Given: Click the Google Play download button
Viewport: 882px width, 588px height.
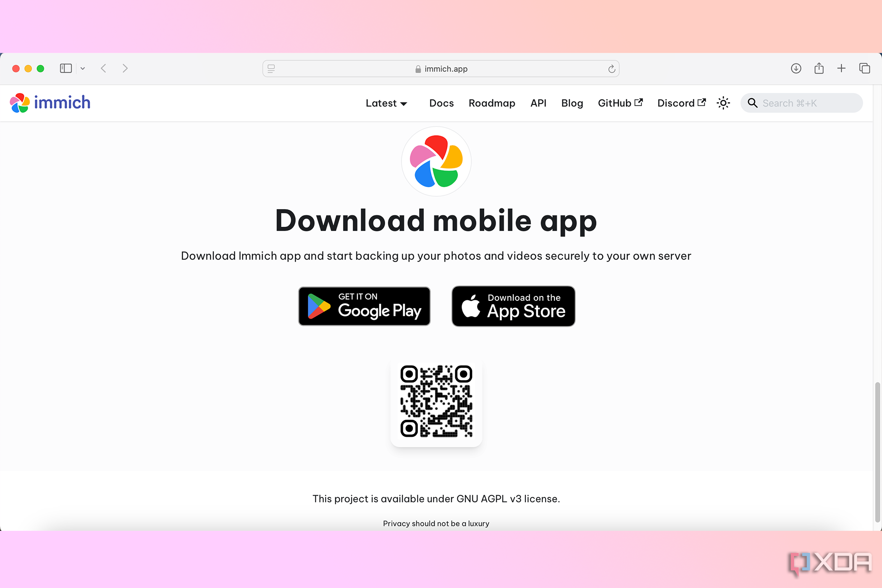Looking at the screenshot, I should pos(364,306).
